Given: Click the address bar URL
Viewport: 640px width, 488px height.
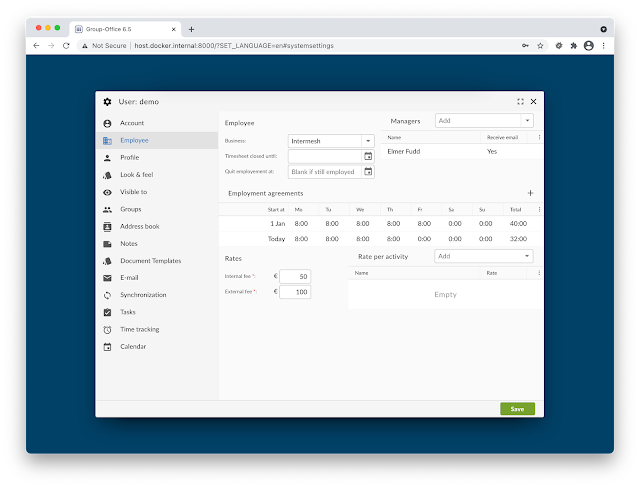Looking at the screenshot, I should 234,46.
